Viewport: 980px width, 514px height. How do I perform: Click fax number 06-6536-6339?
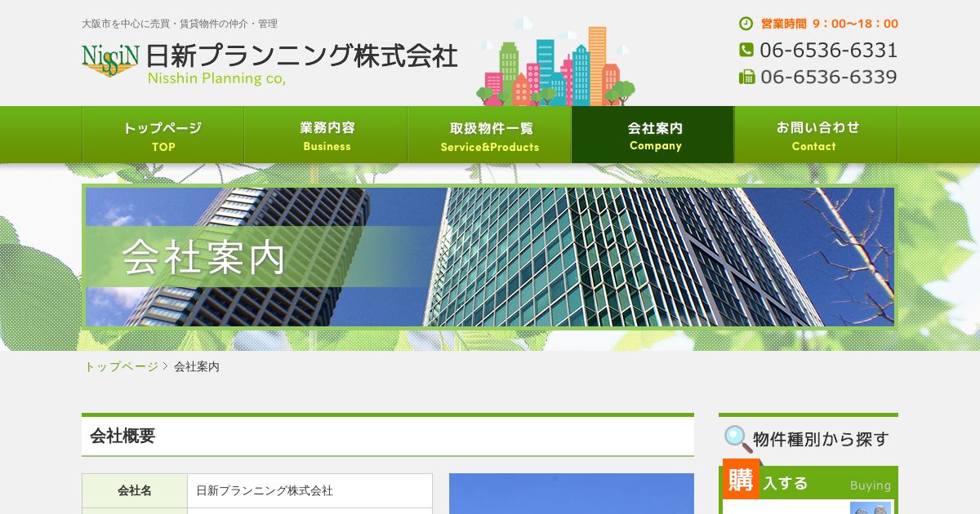click(829, 77)
